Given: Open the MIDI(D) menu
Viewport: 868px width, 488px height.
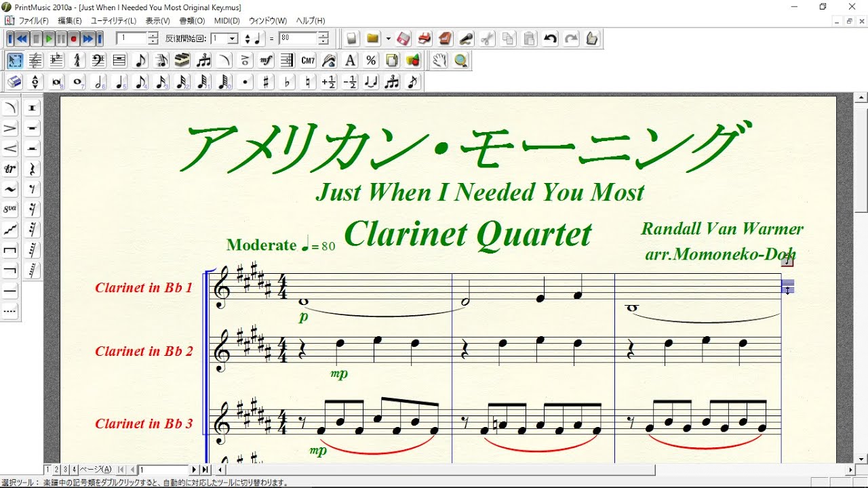Looking at the screenshot, I should [227, 21].
